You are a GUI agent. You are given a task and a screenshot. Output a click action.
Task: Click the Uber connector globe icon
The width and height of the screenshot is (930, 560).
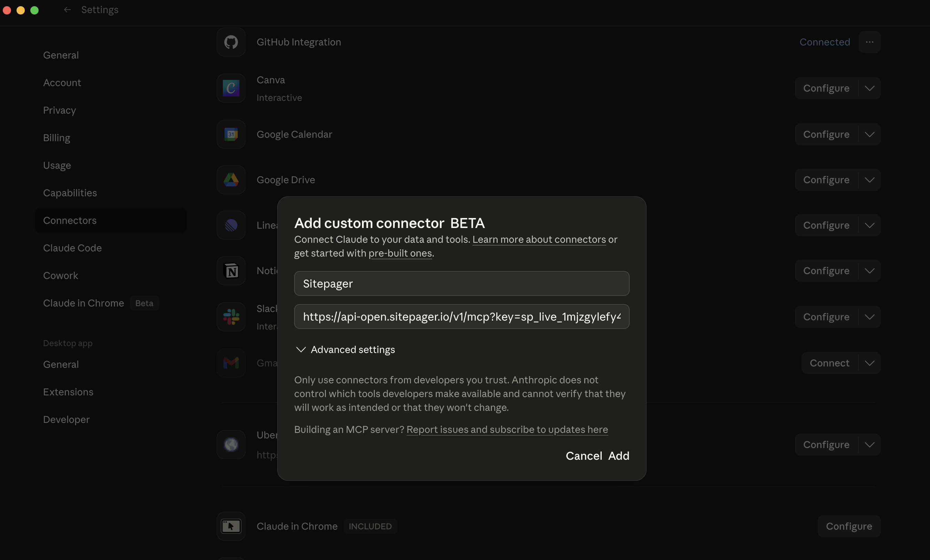point(231,445)
